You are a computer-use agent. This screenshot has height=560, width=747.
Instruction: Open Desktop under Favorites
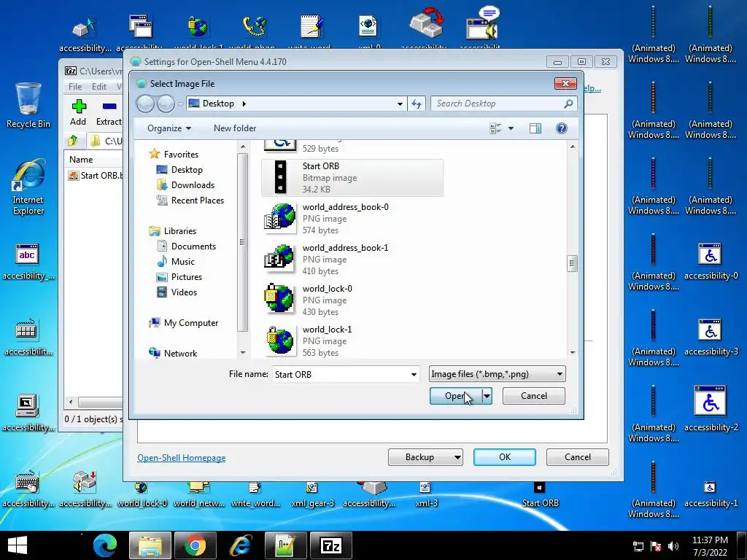click(x=179, y=169)
